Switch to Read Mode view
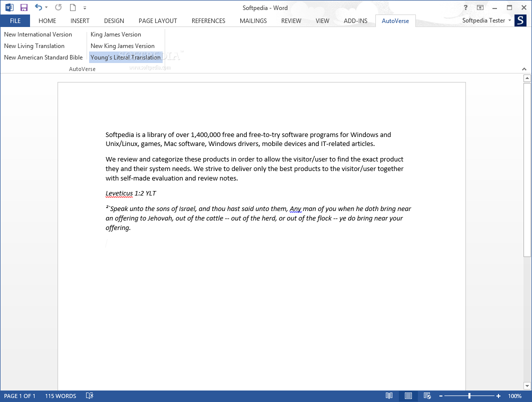532x402 pixels. 389,396
